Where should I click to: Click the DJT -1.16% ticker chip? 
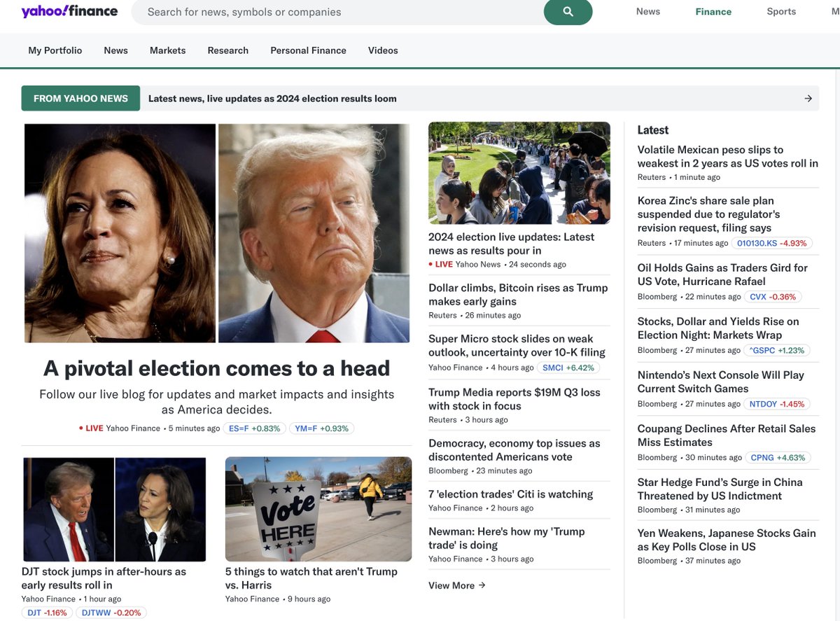click(x=47, y=613)
